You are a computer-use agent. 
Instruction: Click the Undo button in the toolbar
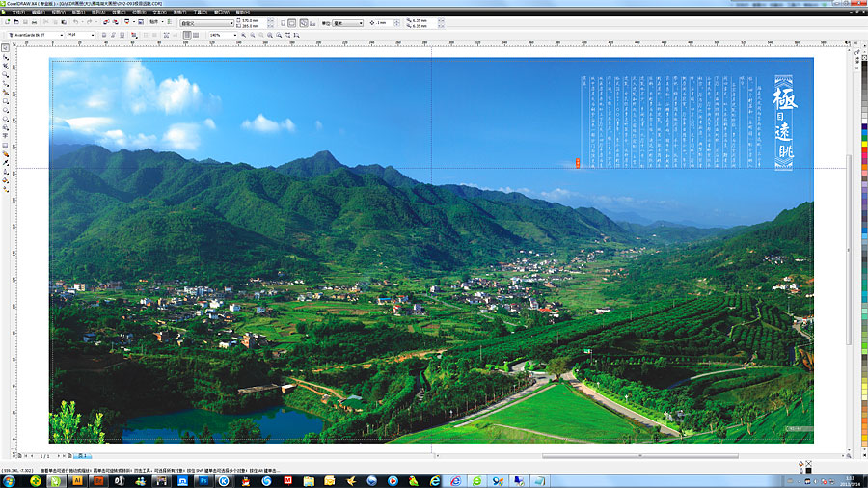click(75, 22)
